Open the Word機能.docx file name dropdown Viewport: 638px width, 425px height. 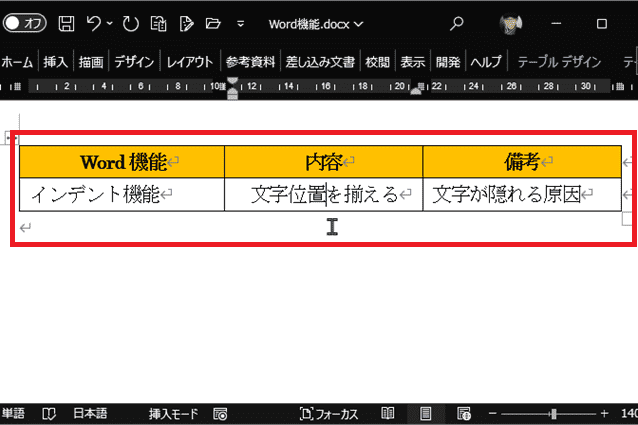pos(315,24)
